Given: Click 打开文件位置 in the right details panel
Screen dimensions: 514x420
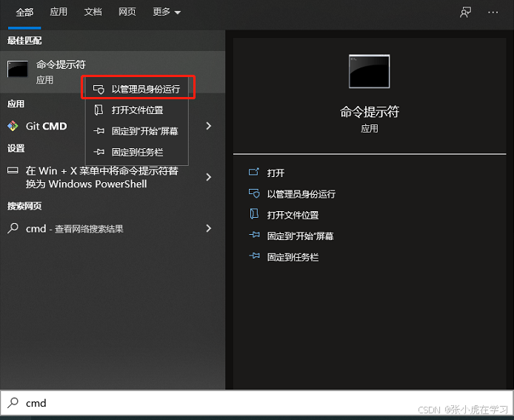Looking at the screenshot, I should [293, 215].
